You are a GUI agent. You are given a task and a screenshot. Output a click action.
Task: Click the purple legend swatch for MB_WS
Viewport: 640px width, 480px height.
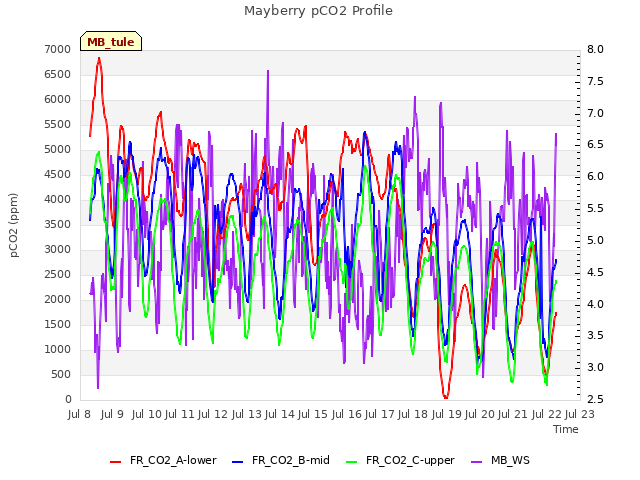click(x=476, y=462)
